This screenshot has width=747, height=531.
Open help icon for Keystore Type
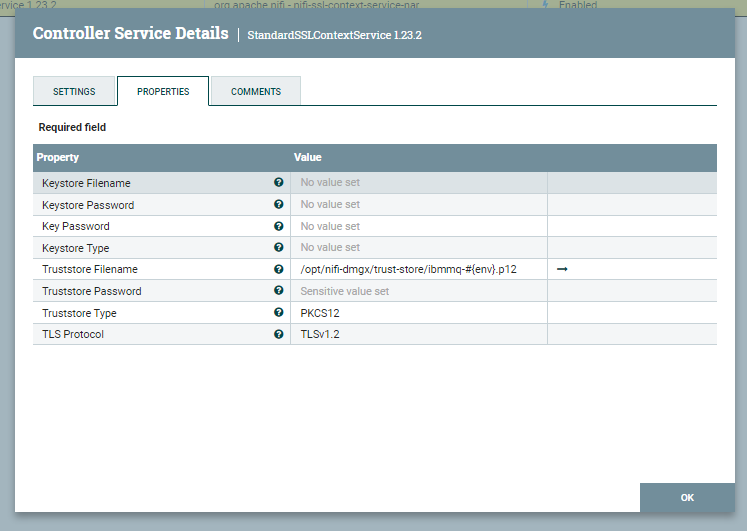[279, 247]
